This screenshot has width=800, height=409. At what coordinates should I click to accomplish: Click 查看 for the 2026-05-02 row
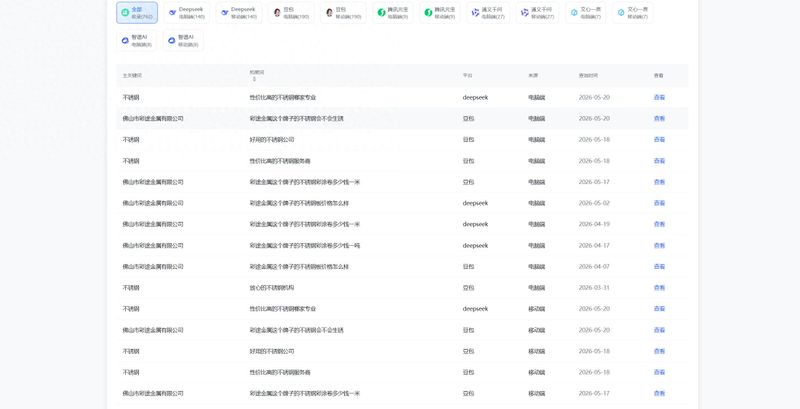point(659,203)
